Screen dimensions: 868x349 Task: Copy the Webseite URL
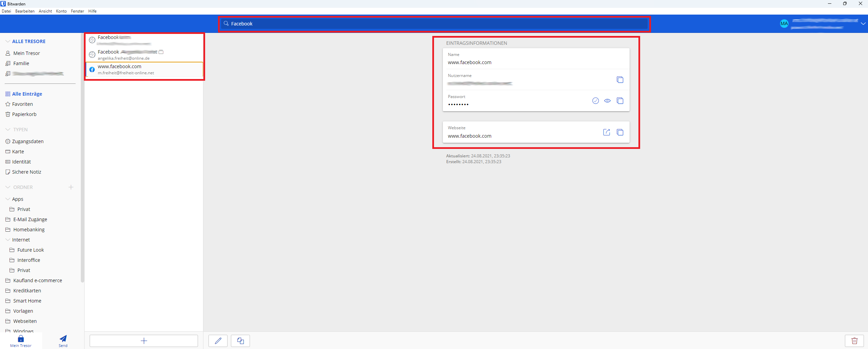[620, 132]
